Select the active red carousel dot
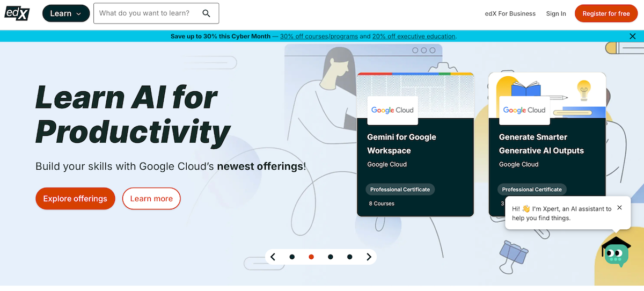Screen dimensions: 644x291 (x=311, y=257)
